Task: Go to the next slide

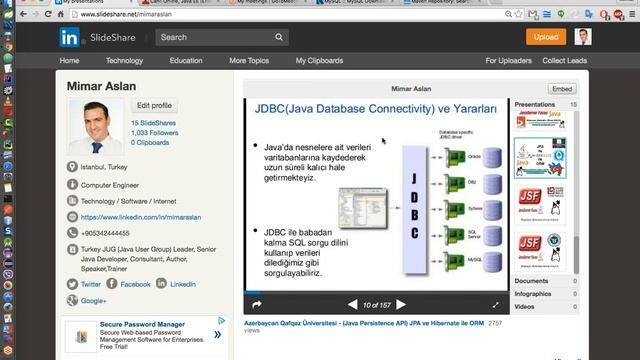Action: 401,304
